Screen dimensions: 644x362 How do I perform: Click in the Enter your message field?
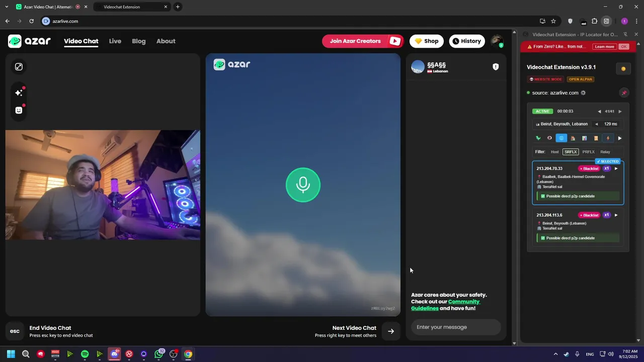point(456,327)
